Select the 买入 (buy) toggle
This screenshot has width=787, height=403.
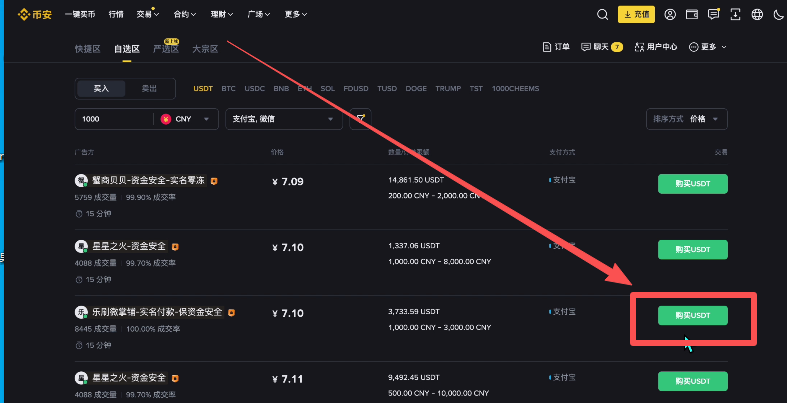(101, 88)
